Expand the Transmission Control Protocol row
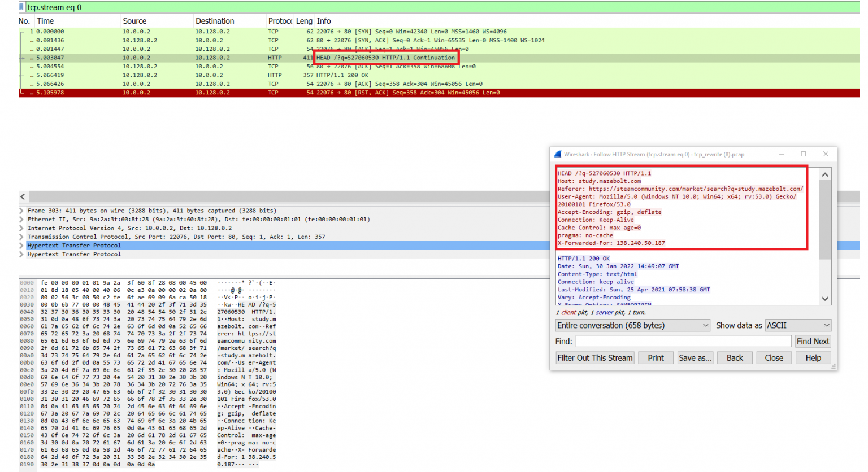The height and width of the screenshot is (472, 868). coord(22,237)
